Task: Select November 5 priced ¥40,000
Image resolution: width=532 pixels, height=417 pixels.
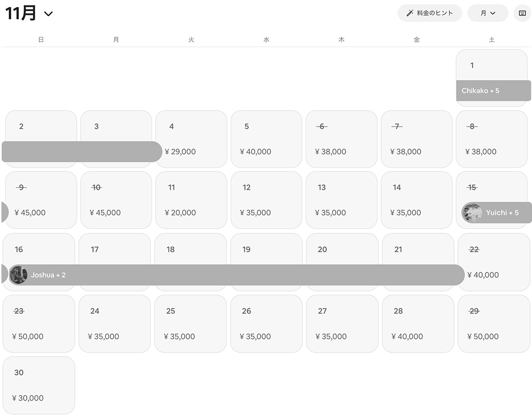Action: tap(266, 139)
